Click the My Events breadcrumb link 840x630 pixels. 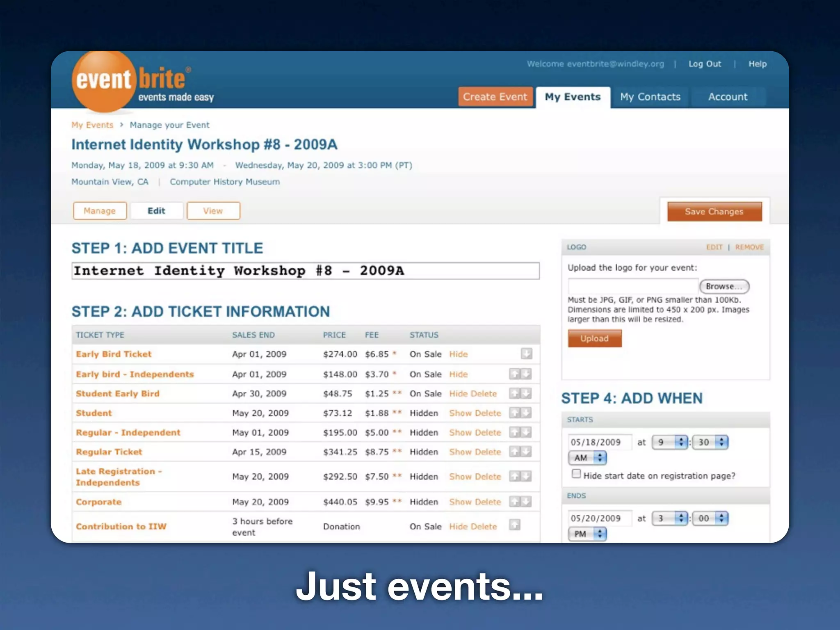pyautogui.click(x=92, y=125)
